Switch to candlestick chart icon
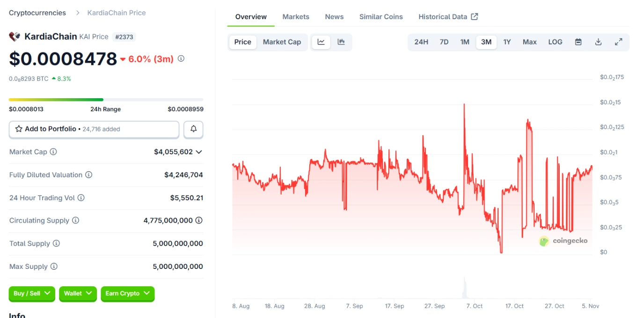 click(341, 42)
